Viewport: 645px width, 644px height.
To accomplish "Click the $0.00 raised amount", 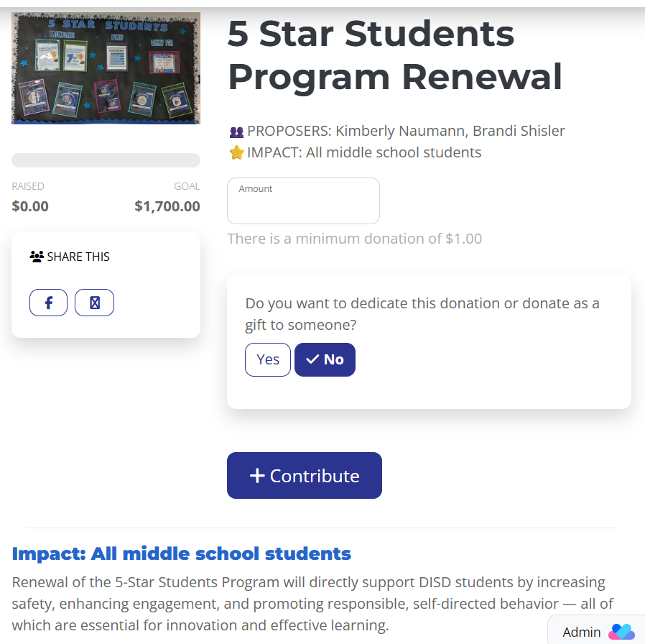I will click(x=30, y=207).
